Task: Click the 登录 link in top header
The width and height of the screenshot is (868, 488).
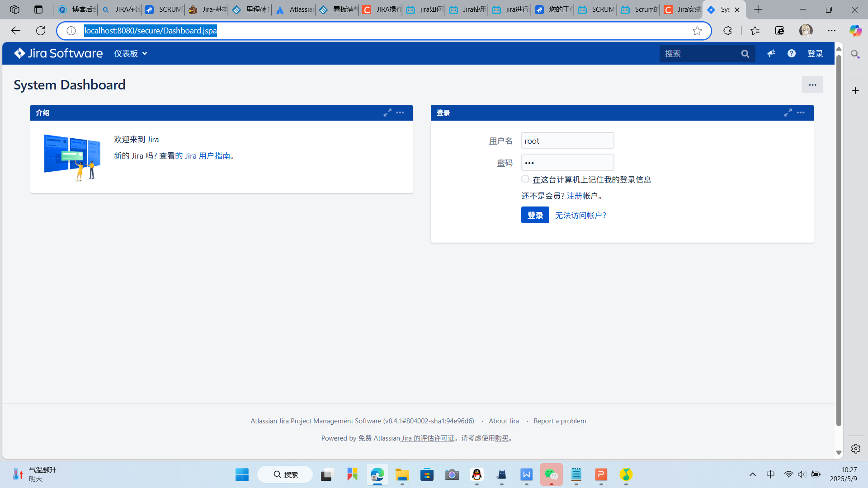Action: point(815,53)
